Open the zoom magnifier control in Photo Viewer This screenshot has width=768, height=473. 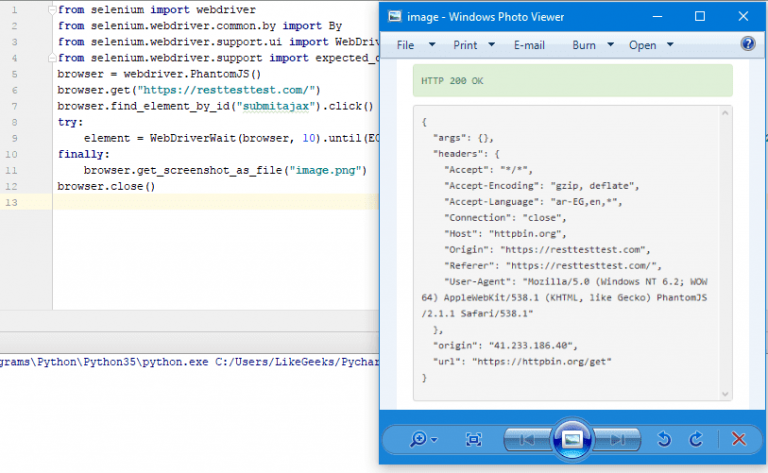[x=418, y=439]
